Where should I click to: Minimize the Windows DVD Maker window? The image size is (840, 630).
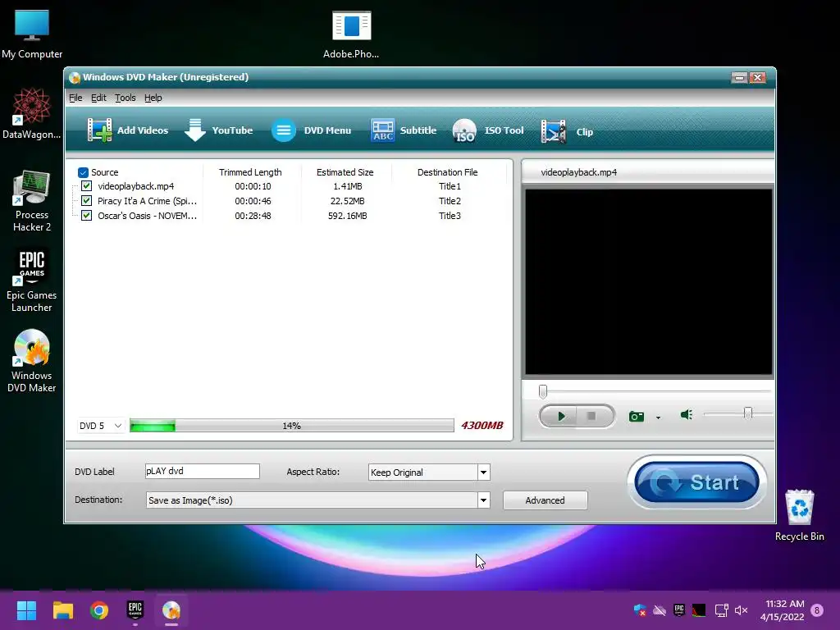click(x=739, y=78)
